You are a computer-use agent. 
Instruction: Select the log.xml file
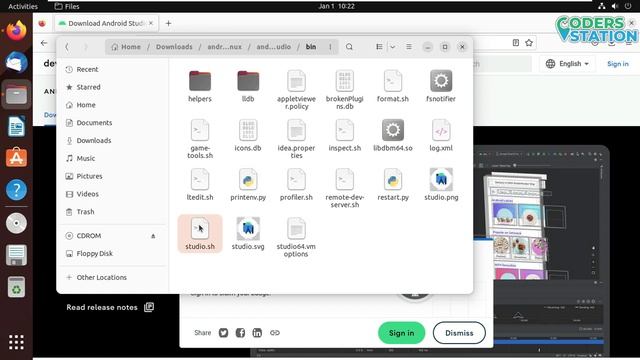click(441, 135)
